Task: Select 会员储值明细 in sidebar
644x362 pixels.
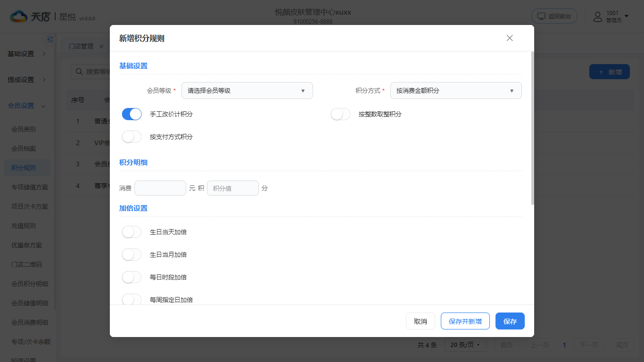Action: 30,303
